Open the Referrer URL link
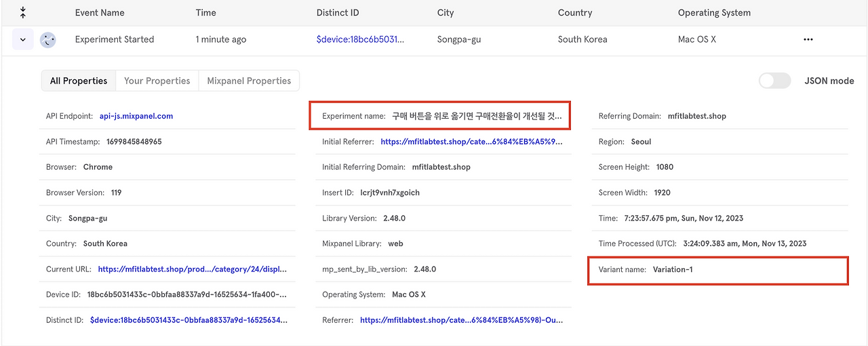The width and height of the screenshot is (868, 346). point(461,320)
